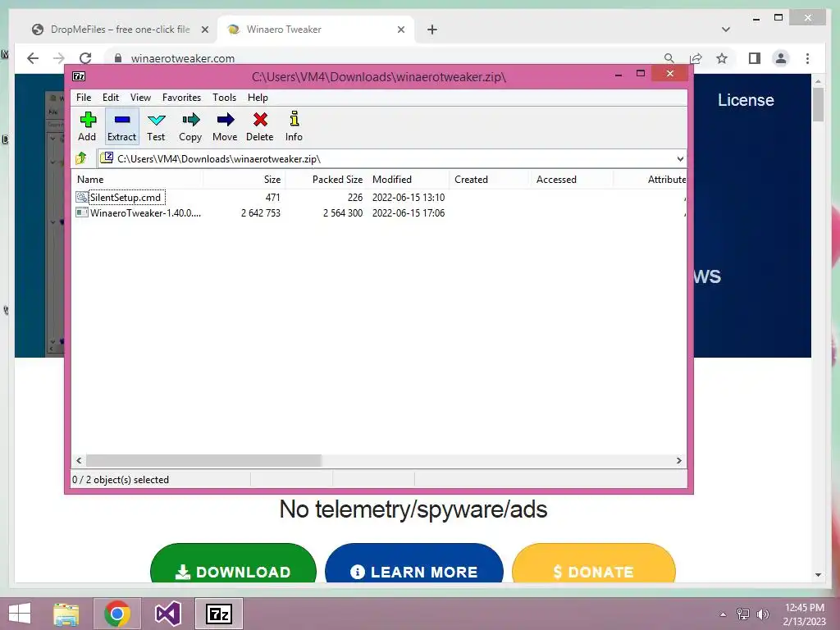
Task: Sort by Modified column header
Action: click(409, 180)
